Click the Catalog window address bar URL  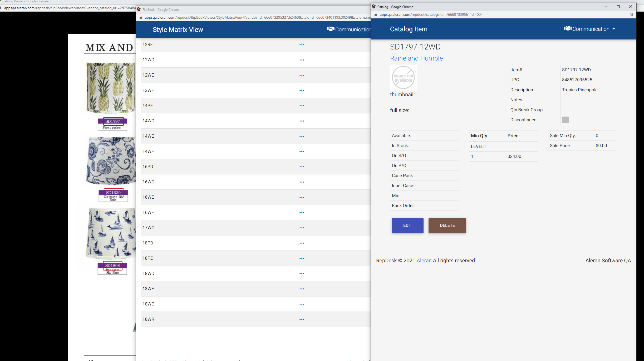click(431, 14)
